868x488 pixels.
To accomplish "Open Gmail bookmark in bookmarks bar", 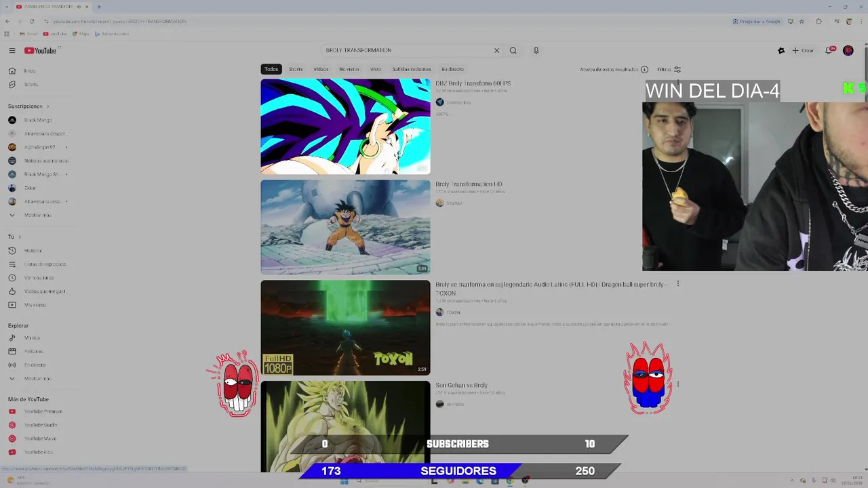I will (28, 34).
